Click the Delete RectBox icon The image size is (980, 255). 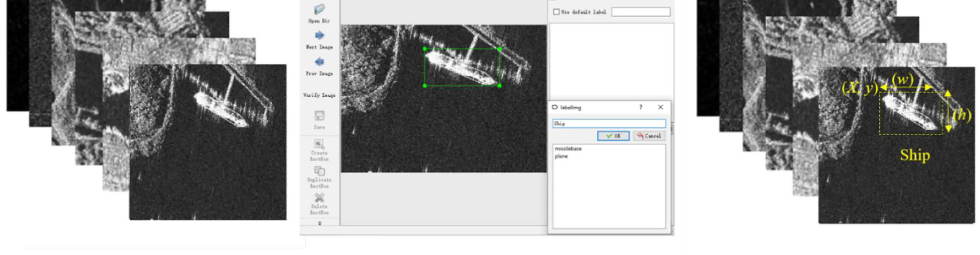pyautogui.click(x=319, y=198)
